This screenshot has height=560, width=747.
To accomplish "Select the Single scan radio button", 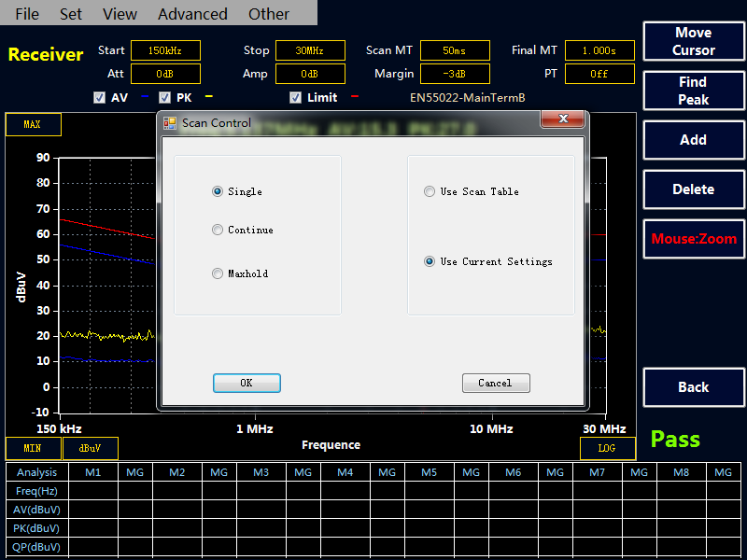I will (x=218, y=191).
